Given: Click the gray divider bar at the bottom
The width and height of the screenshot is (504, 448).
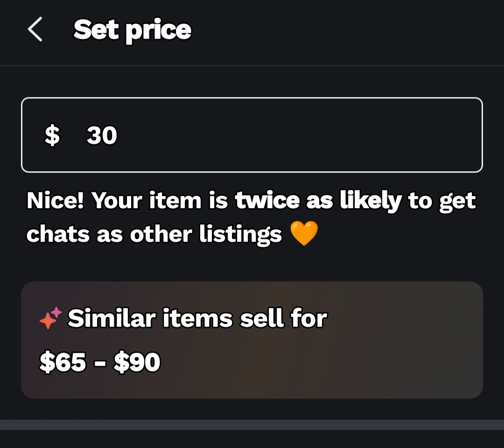Looking at the screenshot, I should pos(252,424).
